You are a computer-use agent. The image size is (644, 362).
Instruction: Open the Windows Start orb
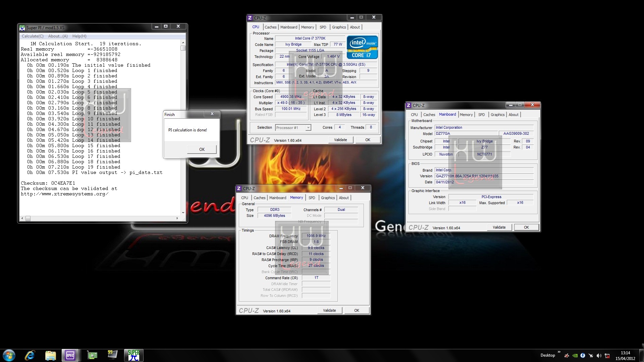pyautogui.click(x=9, y=355)
